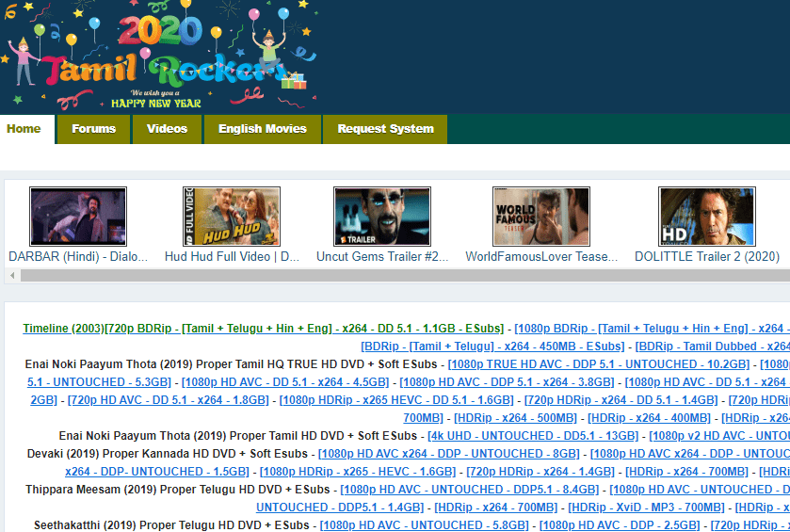
Task: Open the DOLITTLE Trailer 2 thumbnail
Action: click(707, 217)
